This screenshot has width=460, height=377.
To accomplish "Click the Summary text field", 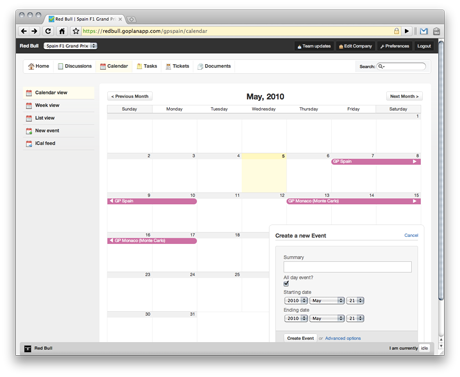I will coord(347,267).
